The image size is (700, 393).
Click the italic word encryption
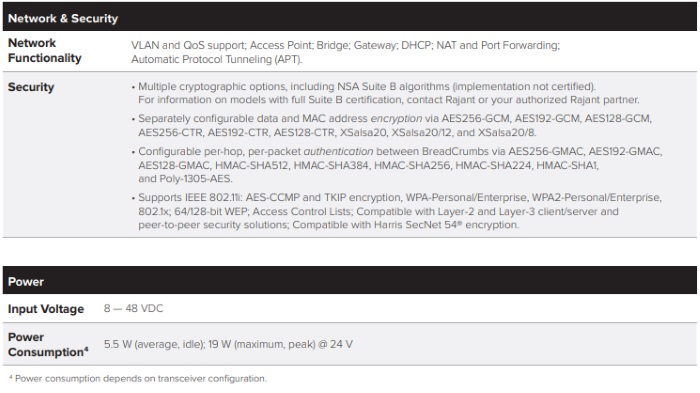pyautogui.click(x=396, y=118)
